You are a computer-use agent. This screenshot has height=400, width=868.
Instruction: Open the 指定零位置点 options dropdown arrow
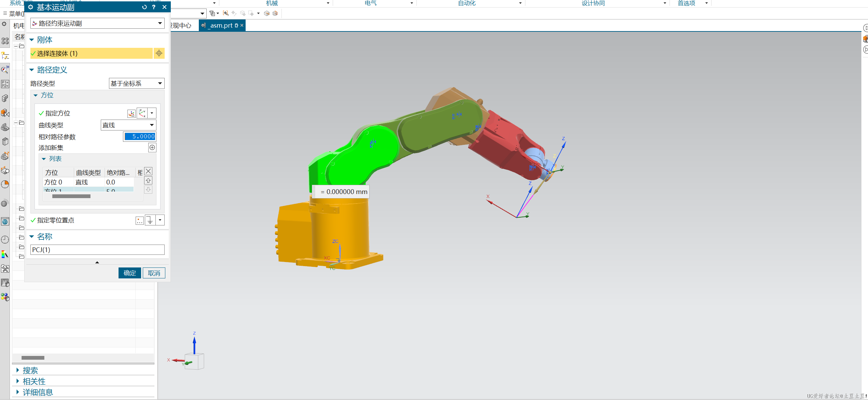pyautogui.click(x=160, y=220)
